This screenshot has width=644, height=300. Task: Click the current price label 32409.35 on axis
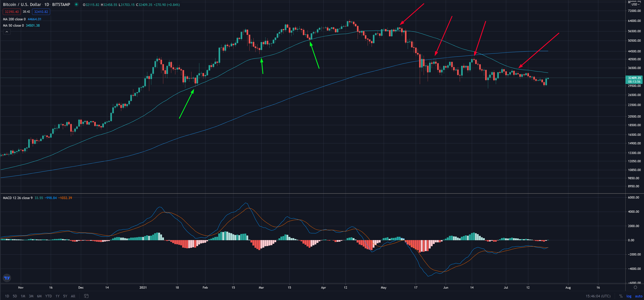(x=634, y=78)
